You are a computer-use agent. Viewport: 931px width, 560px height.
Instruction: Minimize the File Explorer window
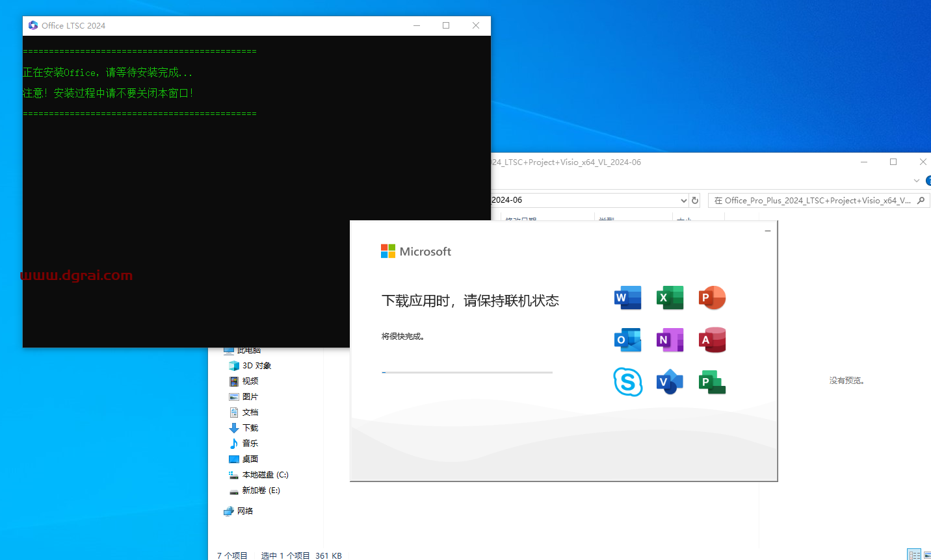click(864, 162)
